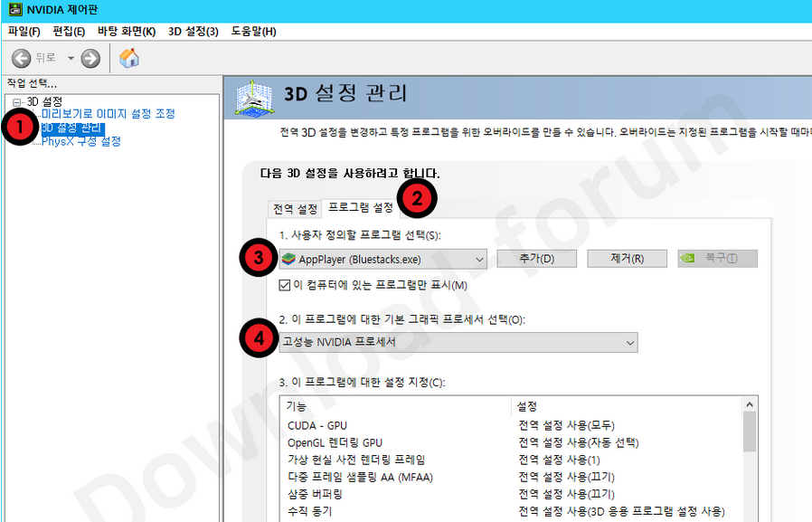Click the 전역 설정 사용(자동 선택) value

click(579, 442)
